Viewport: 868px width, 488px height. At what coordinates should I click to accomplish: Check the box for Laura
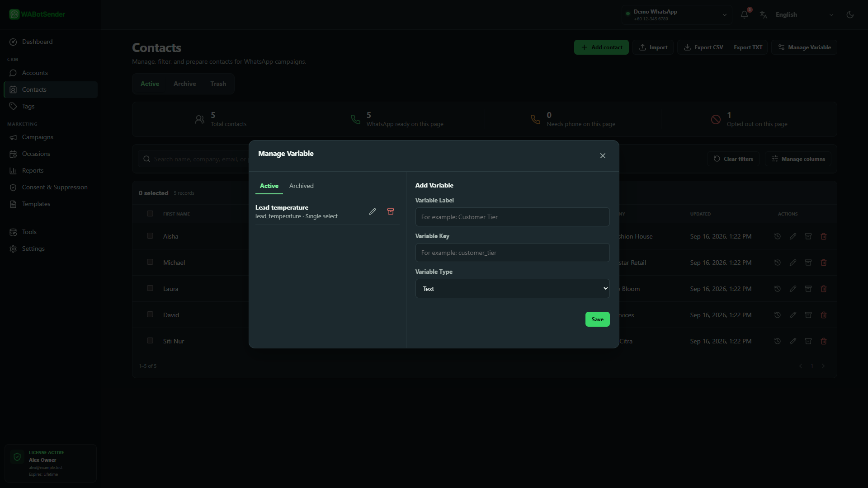[150, 288]
